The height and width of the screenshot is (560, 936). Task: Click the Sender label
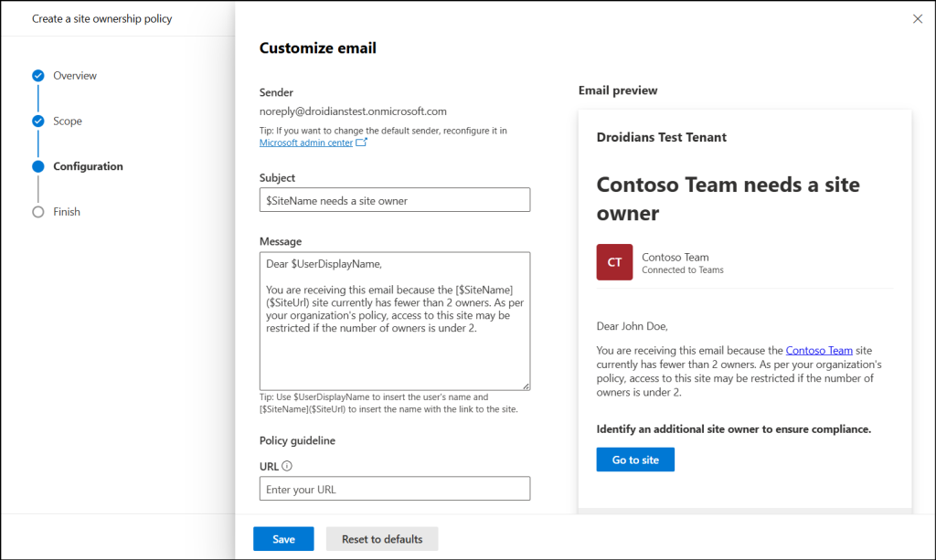276,92
